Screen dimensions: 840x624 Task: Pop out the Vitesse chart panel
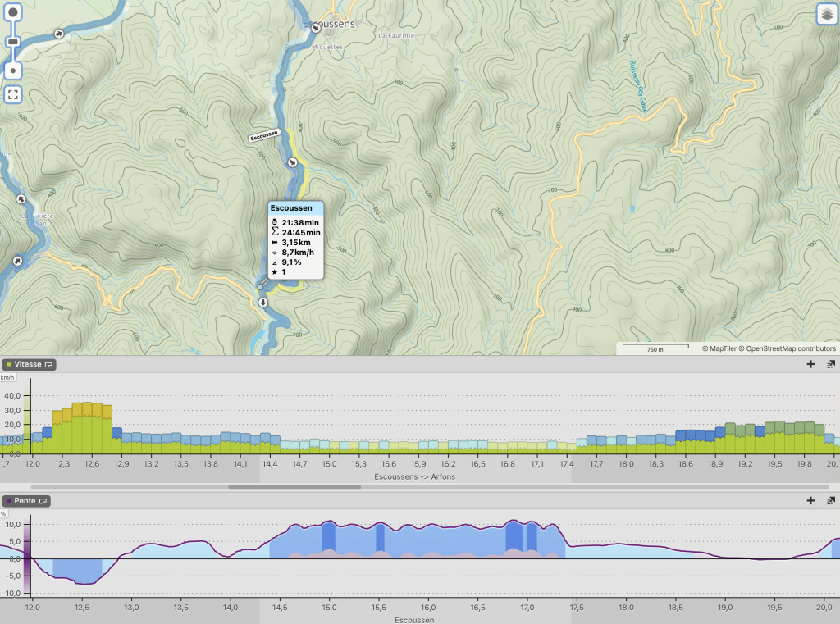tap(830, 364)
